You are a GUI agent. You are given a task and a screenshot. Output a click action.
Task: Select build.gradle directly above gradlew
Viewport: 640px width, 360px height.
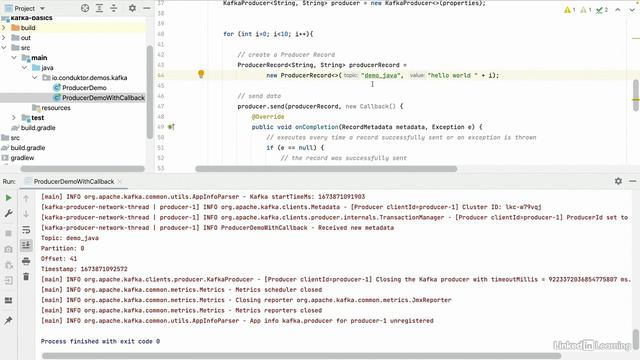coord(28,148)
